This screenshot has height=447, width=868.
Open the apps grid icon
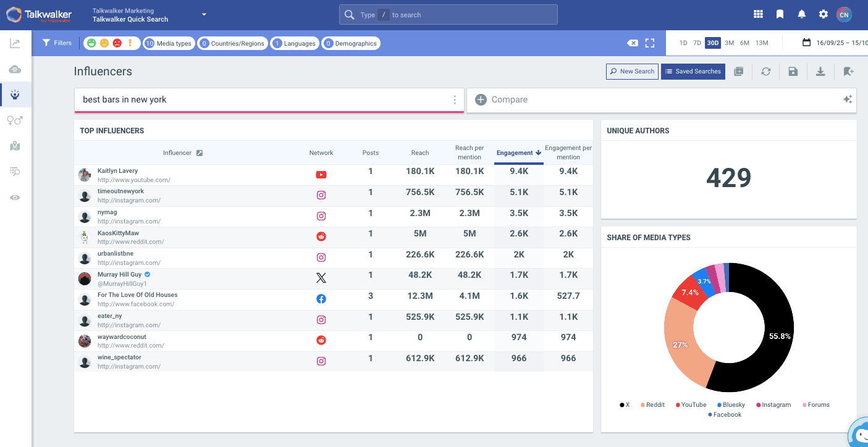coord(758,14)
